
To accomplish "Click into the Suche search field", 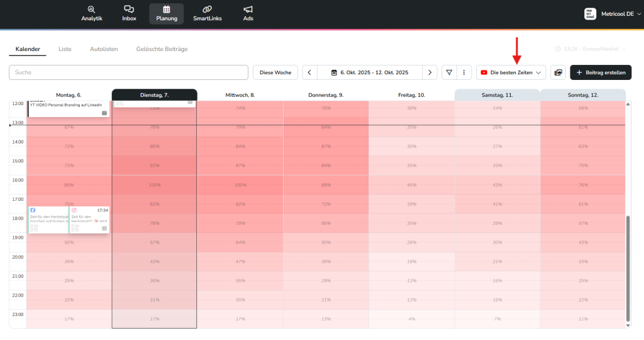I will [x=128, y=72].
